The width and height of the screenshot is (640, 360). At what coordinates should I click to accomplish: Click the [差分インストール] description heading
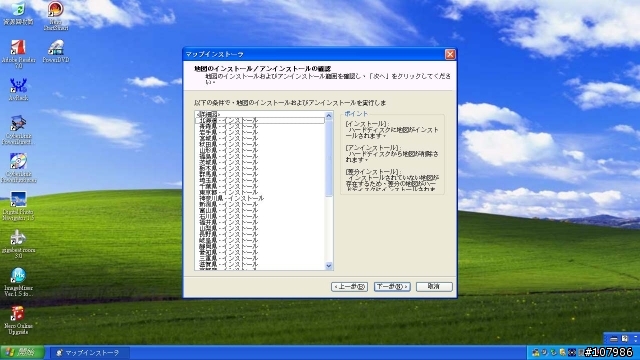(x=373, y=172)
